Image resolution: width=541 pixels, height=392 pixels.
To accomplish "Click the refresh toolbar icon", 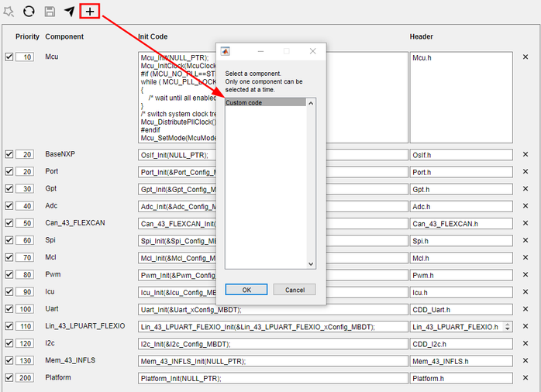I will point(29,12).
